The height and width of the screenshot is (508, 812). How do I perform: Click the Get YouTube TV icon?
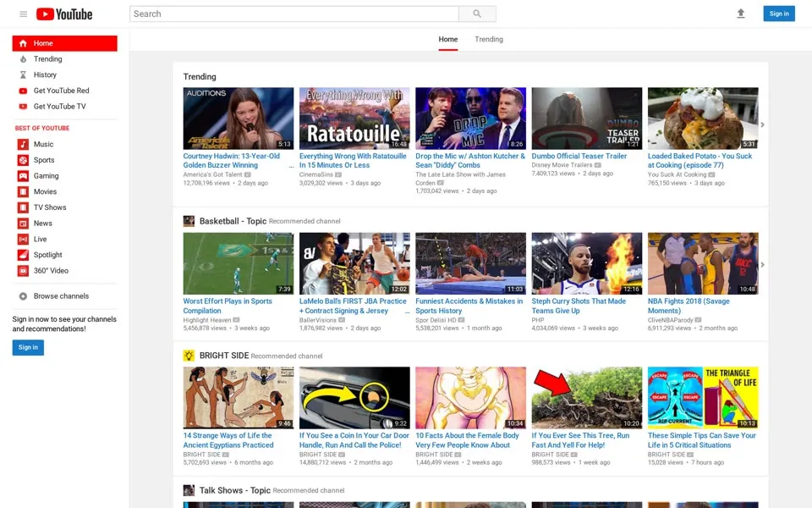click(23, 107)
